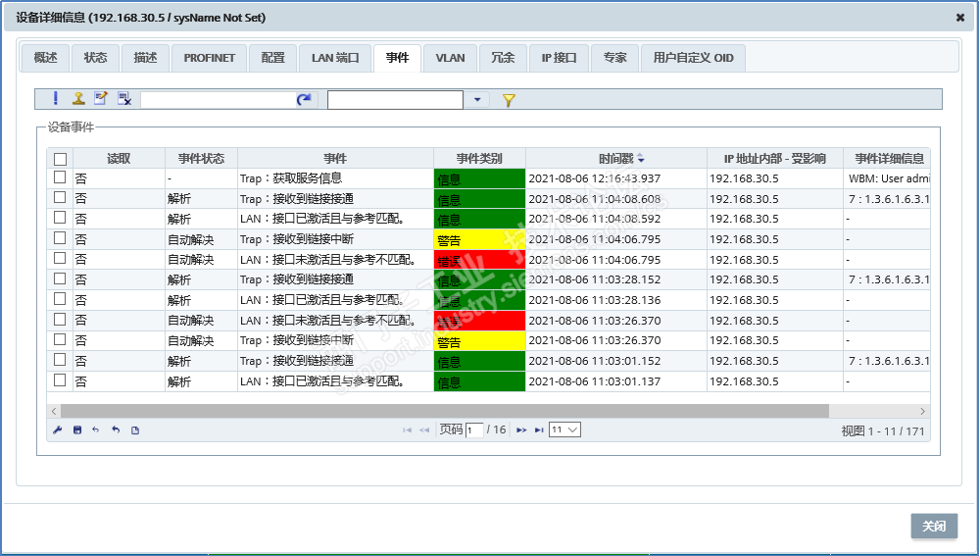Image resolution: width=980 pixels, height=556 pixels.
Task: Check the row with timestamp 11:03:28.152
Action: tap(60, 278)
